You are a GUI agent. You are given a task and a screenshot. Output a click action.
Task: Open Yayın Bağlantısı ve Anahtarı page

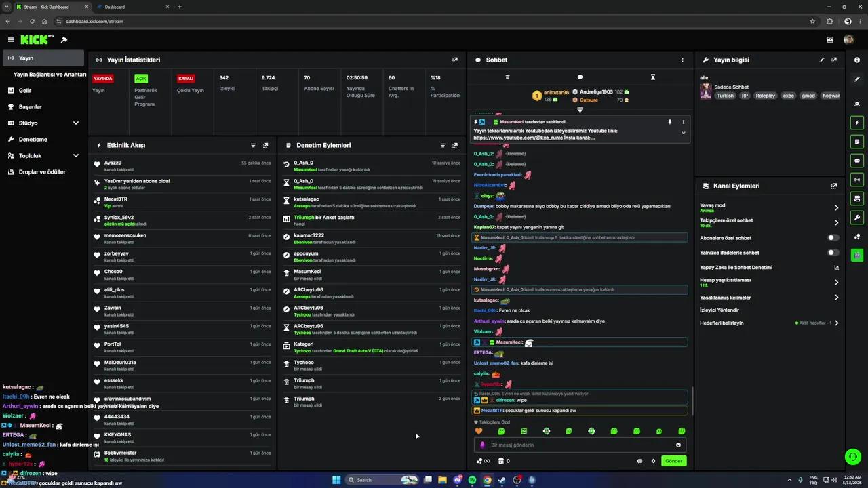50,75
